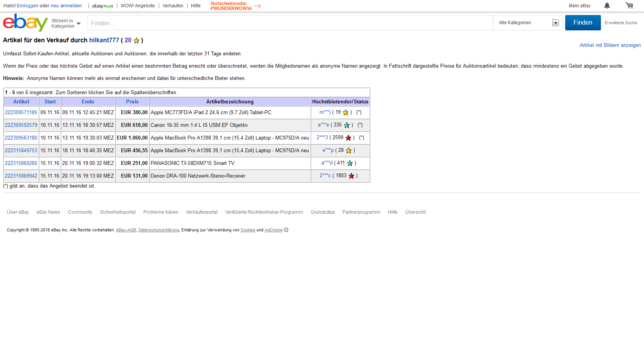Open bidder a***d profile
This screenshot has height=349, width=644.
(x=327, y=163)
